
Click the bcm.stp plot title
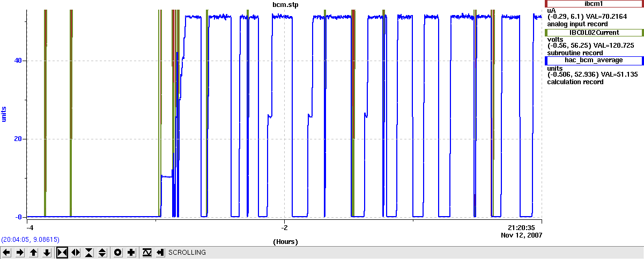coord(285,4)
